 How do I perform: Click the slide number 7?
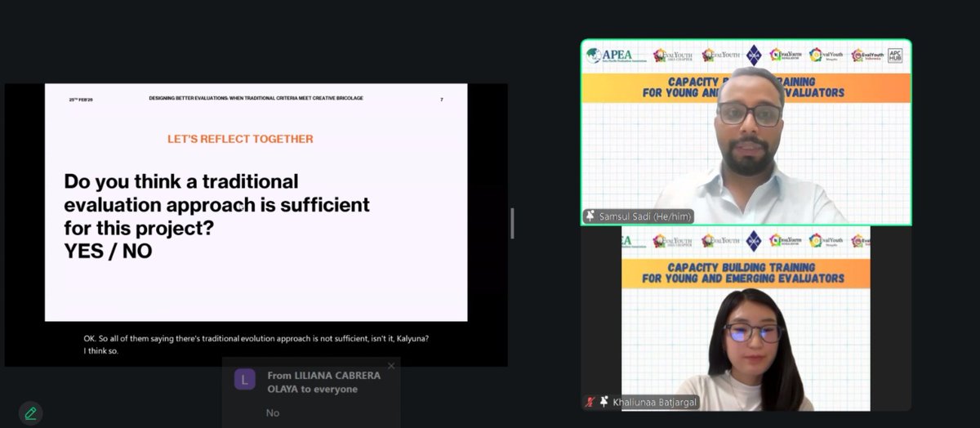point(442,99)
